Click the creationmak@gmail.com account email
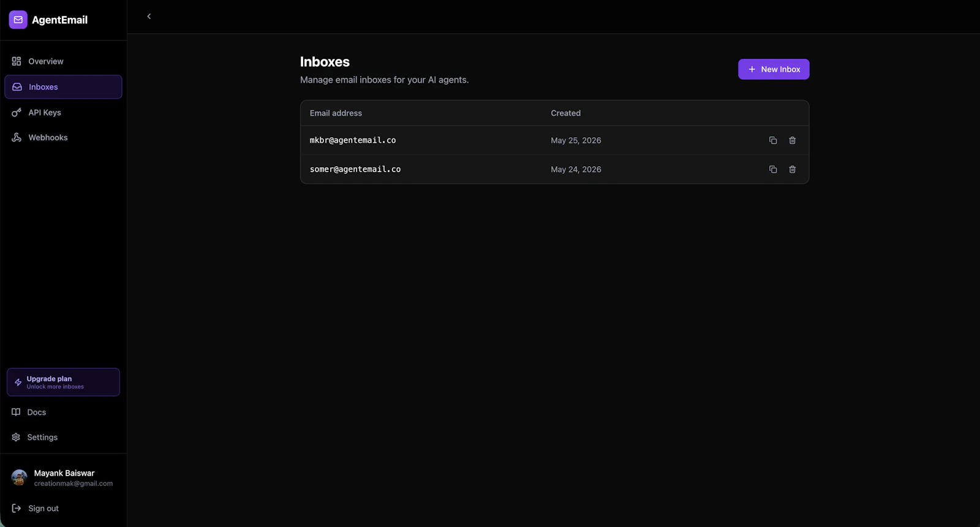The width and height of the screenshot is (980, 527). pos(73,483)
